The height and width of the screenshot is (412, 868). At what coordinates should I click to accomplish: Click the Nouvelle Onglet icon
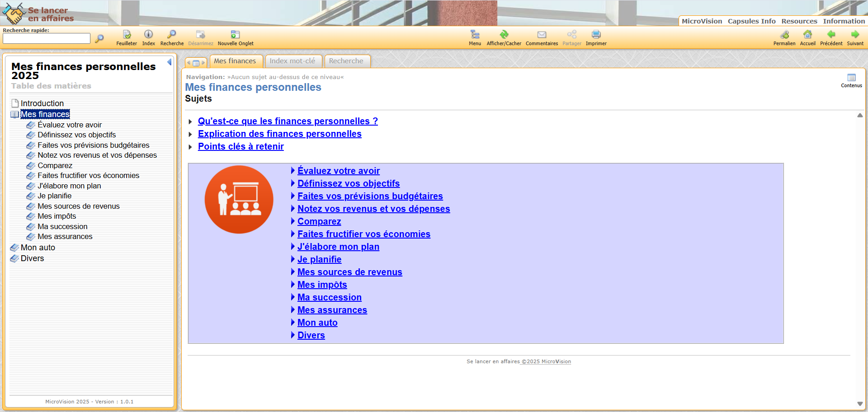click(x=235, y=35)
